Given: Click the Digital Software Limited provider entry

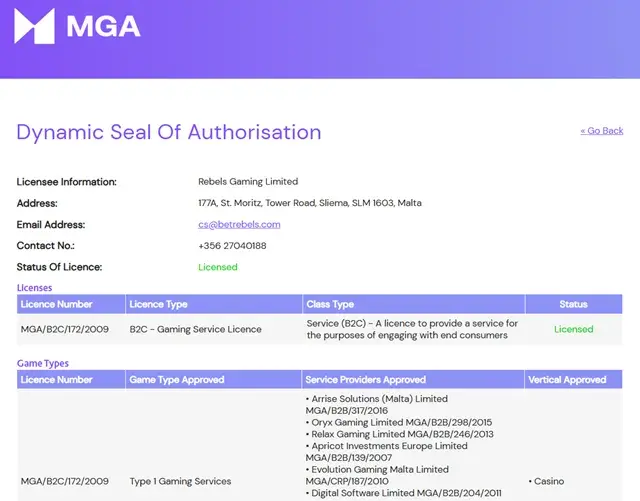Looking at the screenshot, I should click(x=403, y=493).
